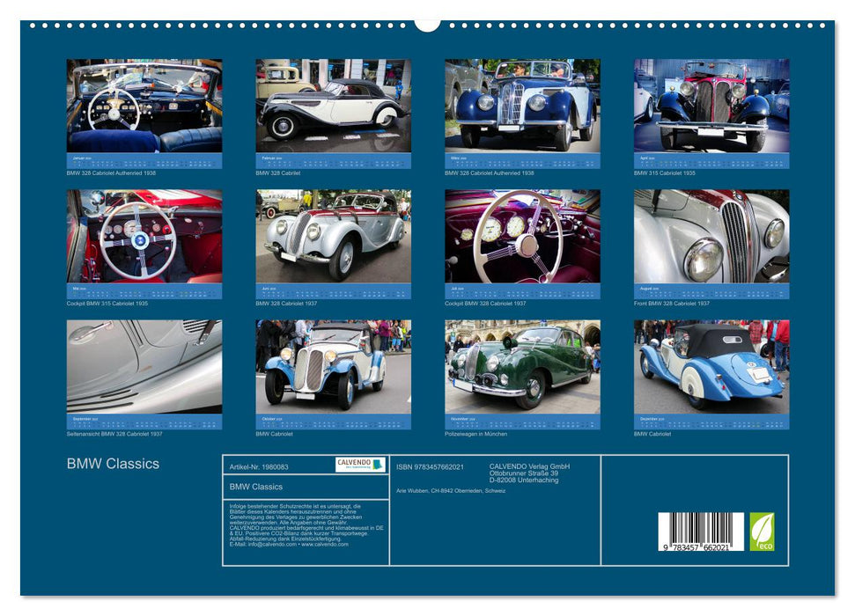Open the February black-and-white cabriolet photo
The height and width of the screenshot is (616, 855).
(333, 106)
